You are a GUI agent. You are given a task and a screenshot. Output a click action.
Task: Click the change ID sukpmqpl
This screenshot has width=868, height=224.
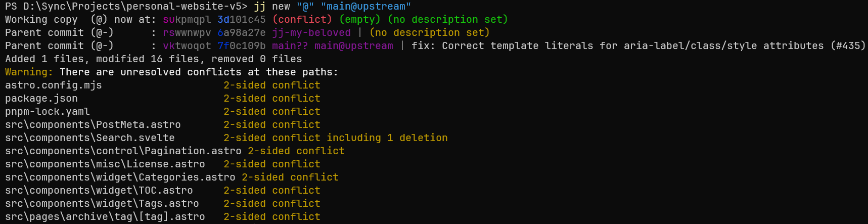click(187, 19)
